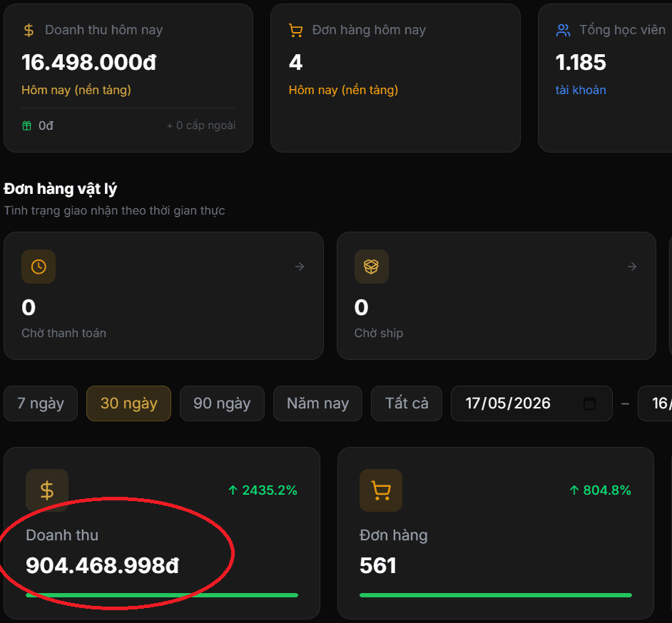Screen dimensions: 672x623
Task: Click the Chờ thanh toán label
Action: tap(64, 333)
